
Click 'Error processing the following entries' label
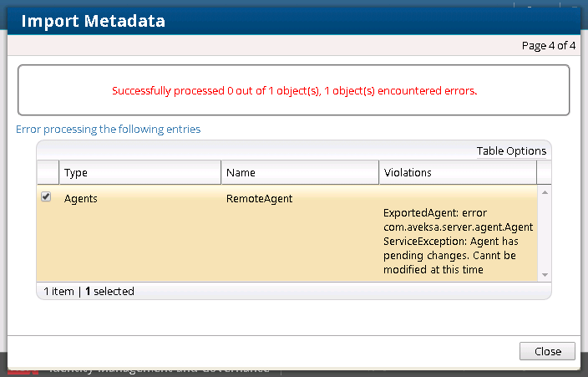109,130
